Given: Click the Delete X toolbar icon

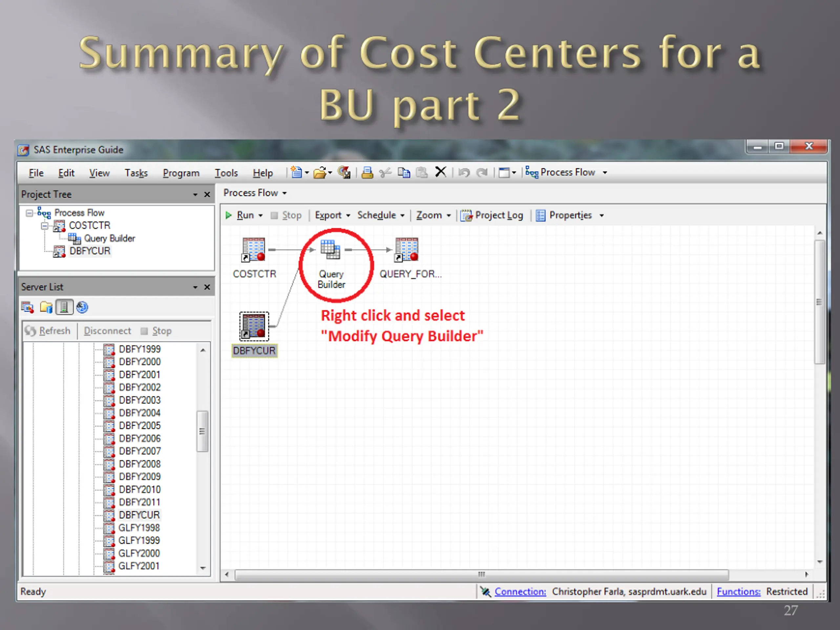Looking at the screenshot, I should [x=440, y=172].
